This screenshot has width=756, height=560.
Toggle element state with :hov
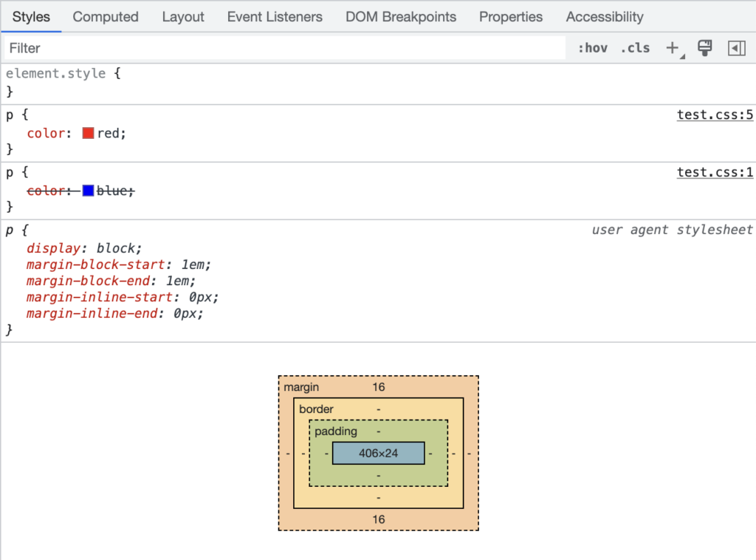pyautogui.click(x=592, y=48)
